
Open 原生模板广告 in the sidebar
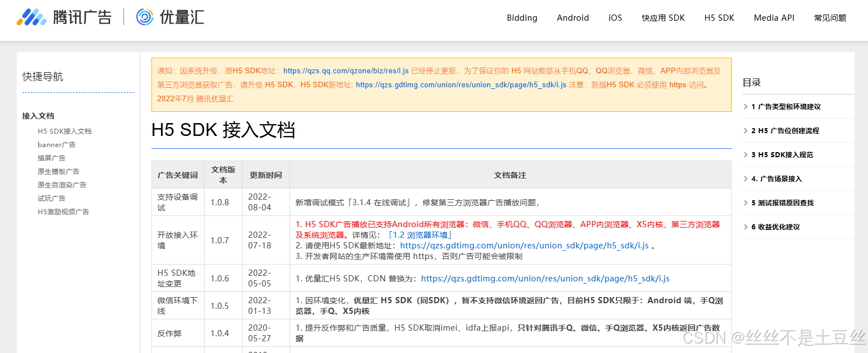click(x=58, y=172)
